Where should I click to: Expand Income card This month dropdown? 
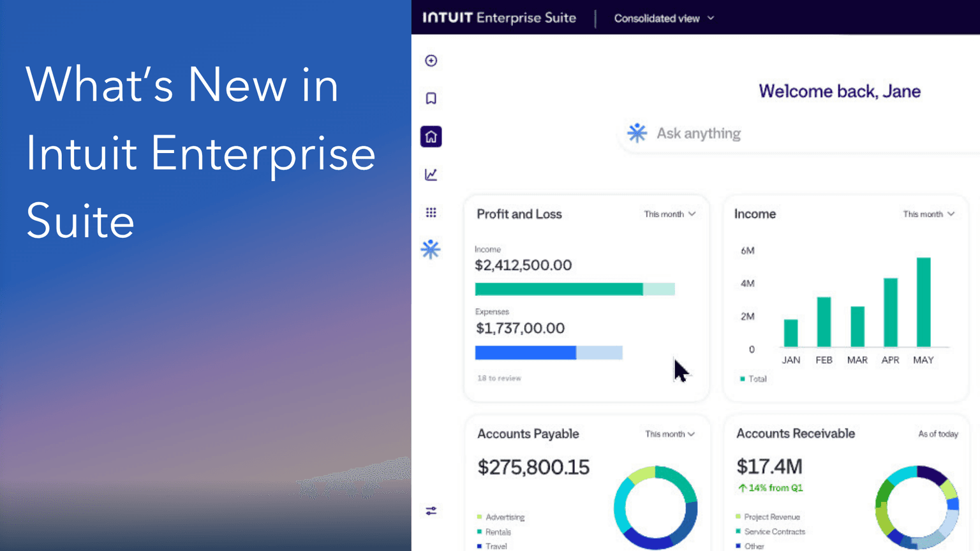click(929, 214)
